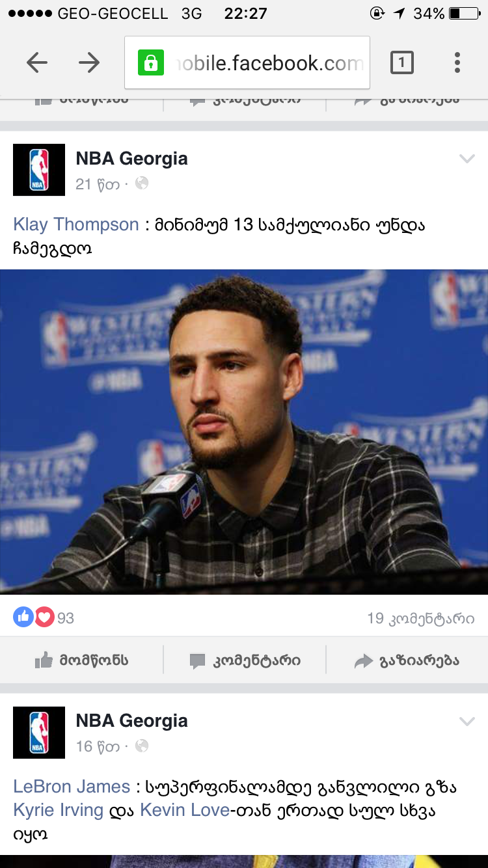Expand options chevron on Klay Thompson post

coord(467,159)
